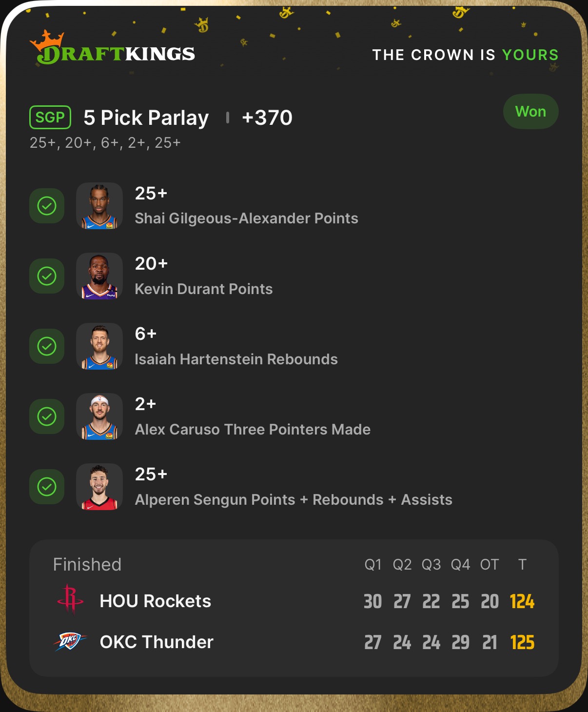Click the checkmark beside Shai Gilgeous-Alexander Points

(x=47, y=206)
